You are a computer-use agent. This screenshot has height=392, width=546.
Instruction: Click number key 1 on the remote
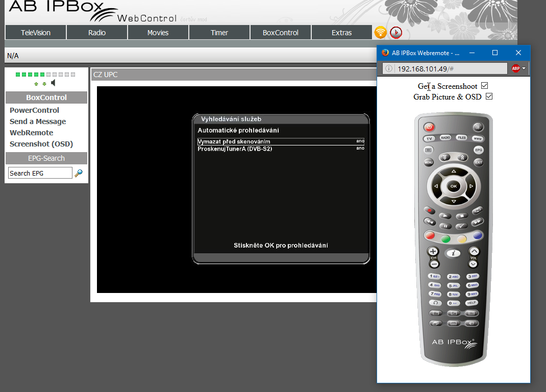(434, 276)
